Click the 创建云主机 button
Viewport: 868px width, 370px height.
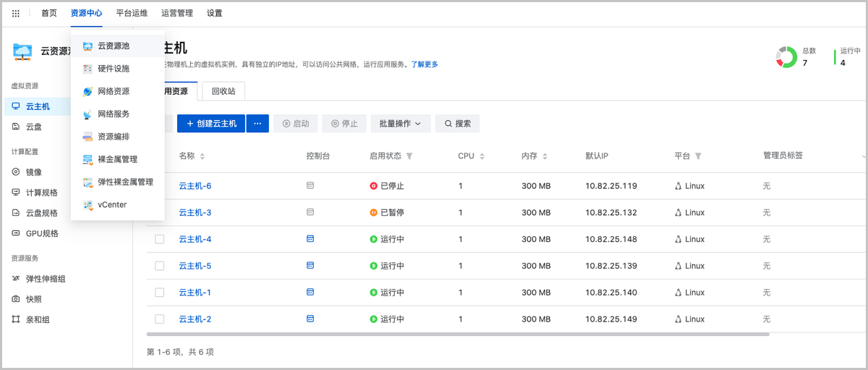pos(211,124)
